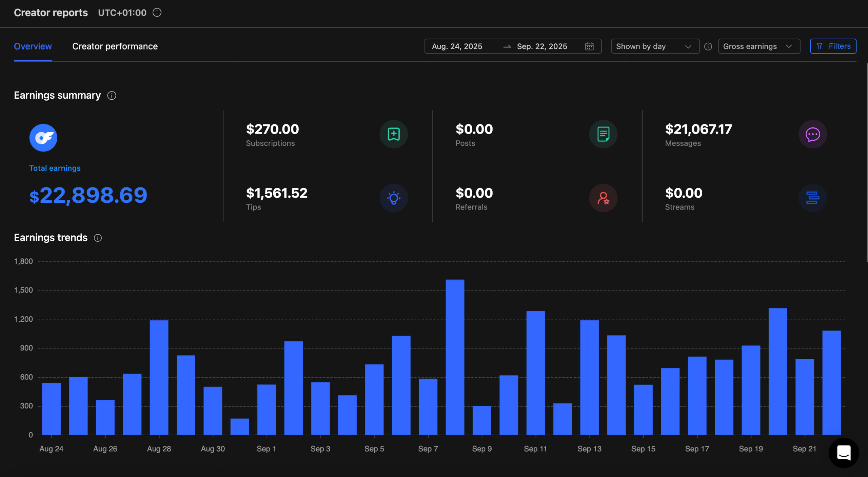Image resolution: width=868 pixels, height=477 pixels.
Task: Click the info icon beside UTC+01:00
Action: coord(157,13)
